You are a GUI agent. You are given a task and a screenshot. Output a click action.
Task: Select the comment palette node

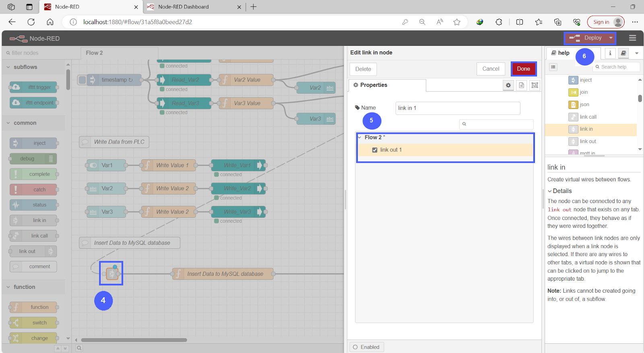[x=33, y=267]
